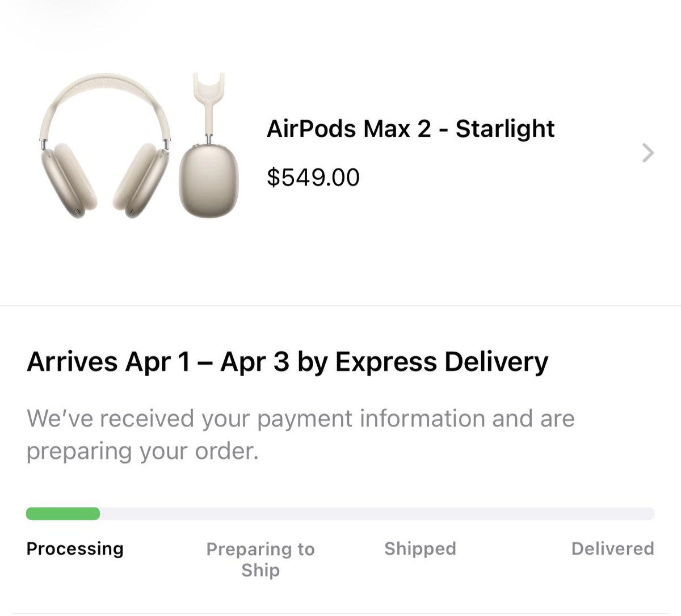Tap the Express Delivery text in heading
Screen dimensions: 681x616
[442, 362]
